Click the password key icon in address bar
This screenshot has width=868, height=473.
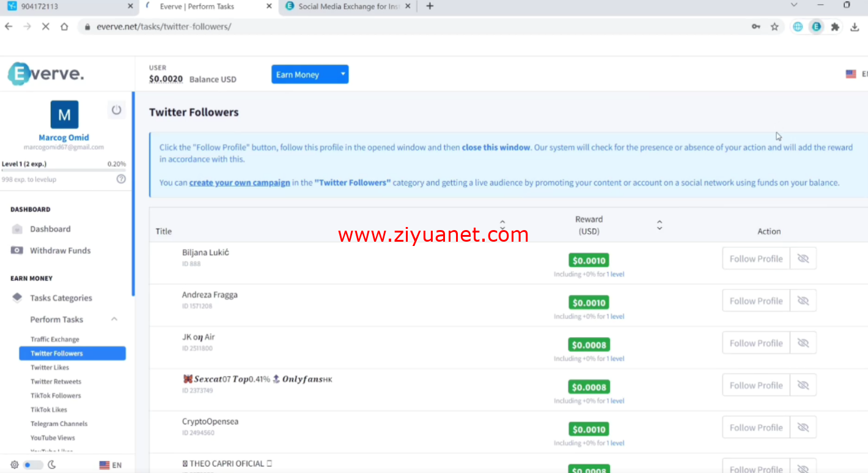[756, 27]
